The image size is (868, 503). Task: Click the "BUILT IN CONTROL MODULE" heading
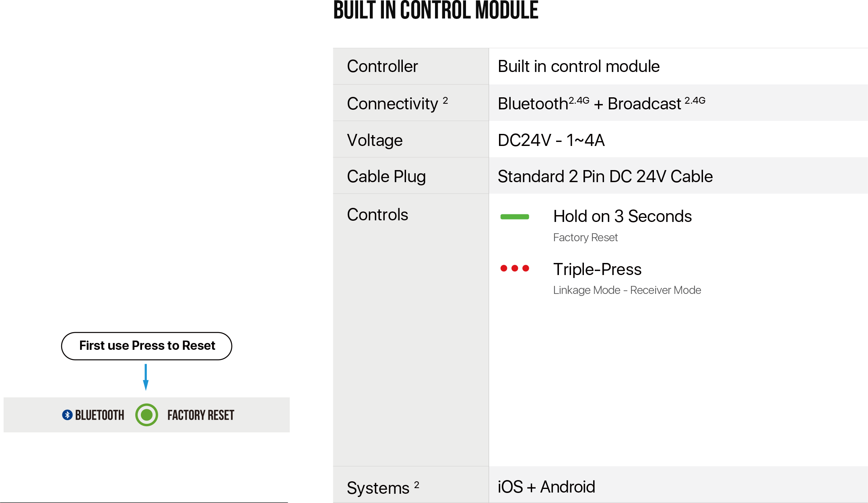click(435, 11)
